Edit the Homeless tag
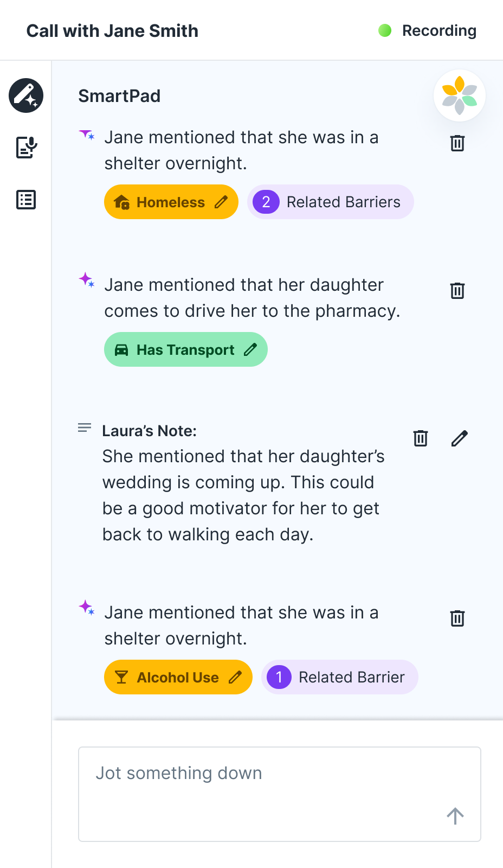 coord(221,202)
